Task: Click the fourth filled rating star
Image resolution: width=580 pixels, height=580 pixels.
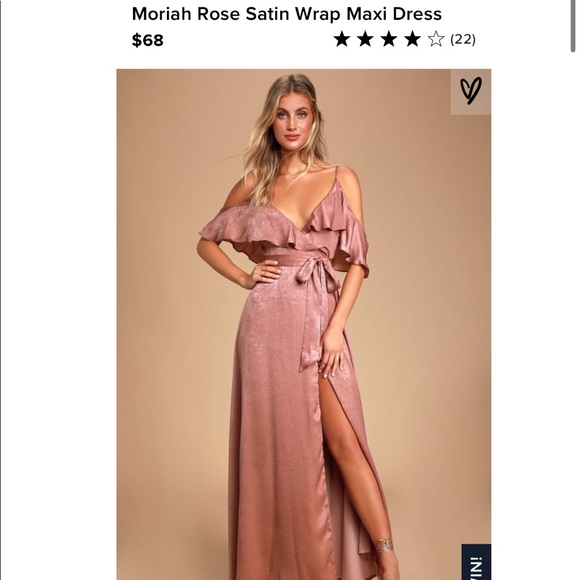Action: [x=412, y=39]
